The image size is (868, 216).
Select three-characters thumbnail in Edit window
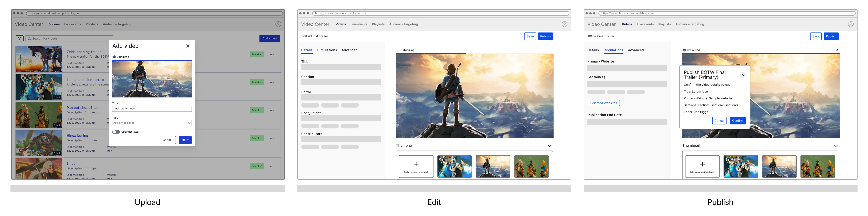pyautogui.click(x=532, y=167)
